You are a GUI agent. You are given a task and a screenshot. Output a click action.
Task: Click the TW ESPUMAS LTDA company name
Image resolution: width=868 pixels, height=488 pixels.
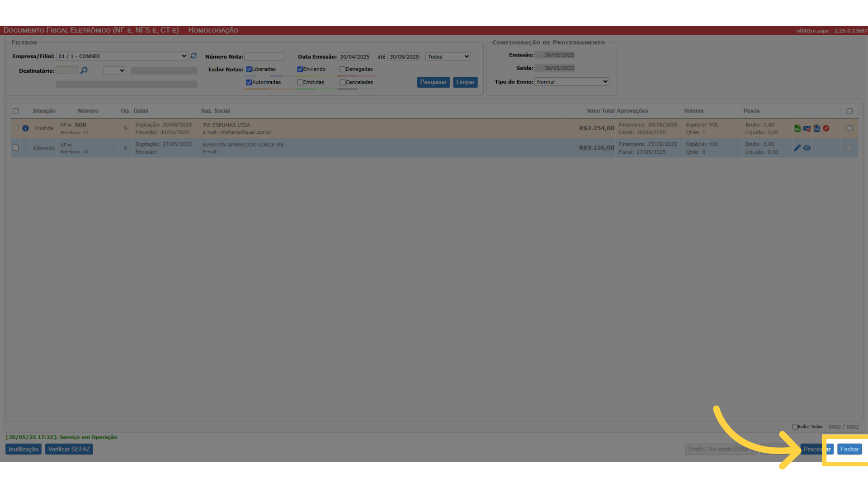coord(226,125)
